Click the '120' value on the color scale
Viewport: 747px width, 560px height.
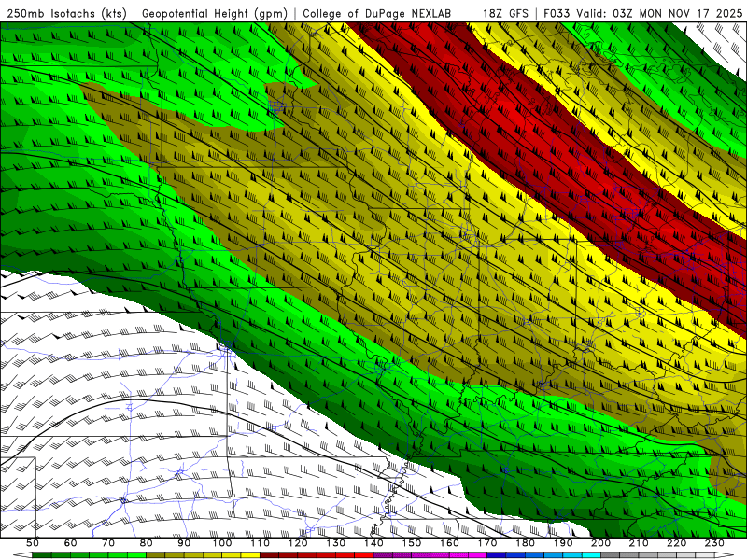point(298,543)
